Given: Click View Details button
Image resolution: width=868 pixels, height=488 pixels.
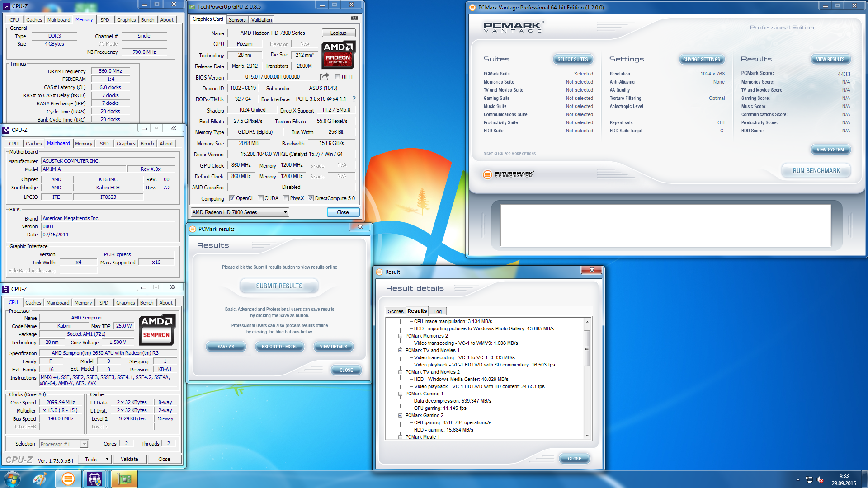Looking at the screenshot, I should tap(333, 347).
